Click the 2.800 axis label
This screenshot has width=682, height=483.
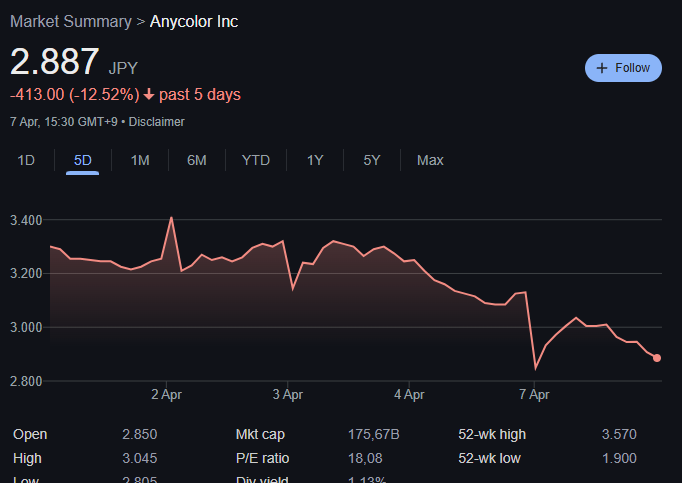[x=26, y=381]
